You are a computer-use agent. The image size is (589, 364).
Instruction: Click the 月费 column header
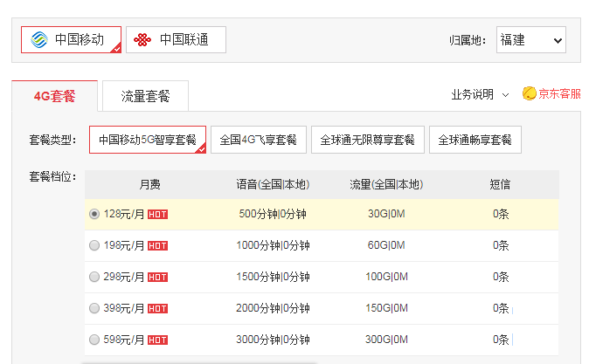pos(150,184)
